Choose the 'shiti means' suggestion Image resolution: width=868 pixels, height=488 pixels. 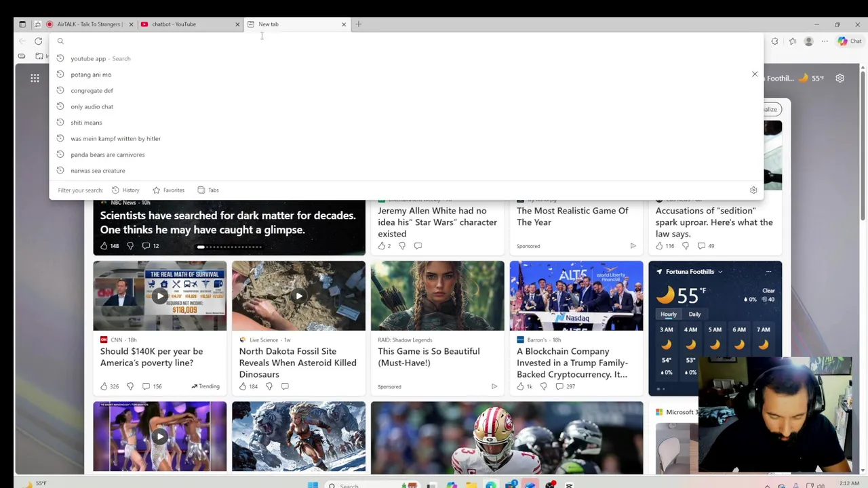[406, 123]
